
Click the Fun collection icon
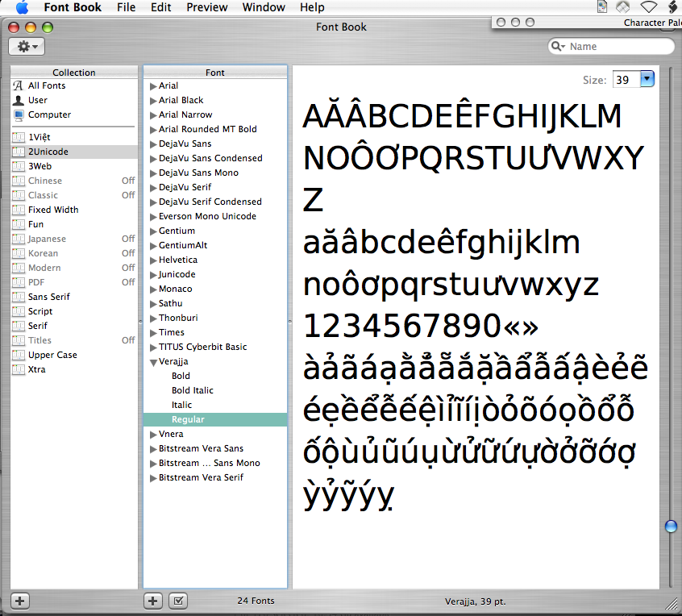tap(19, 224)
